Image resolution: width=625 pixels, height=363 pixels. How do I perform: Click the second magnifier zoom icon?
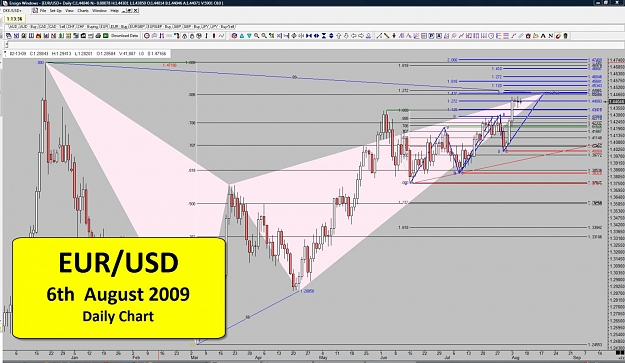coord(263,36)
